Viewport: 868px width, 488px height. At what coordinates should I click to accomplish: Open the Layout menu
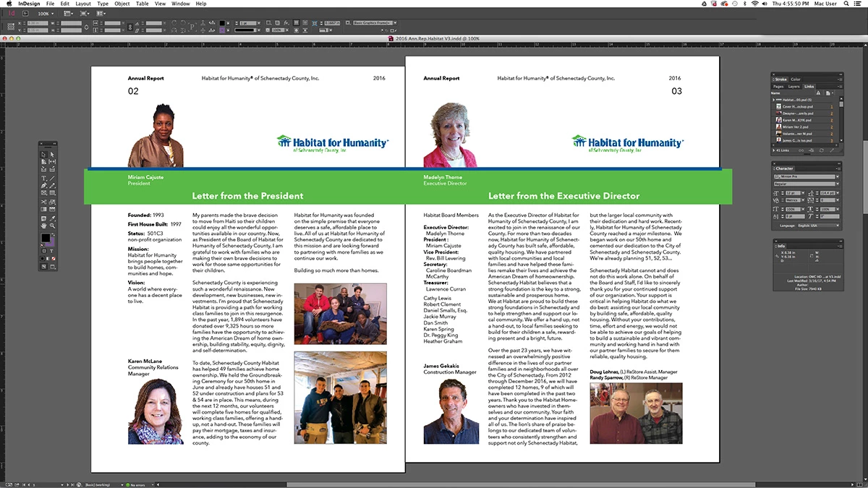[83, 4]
